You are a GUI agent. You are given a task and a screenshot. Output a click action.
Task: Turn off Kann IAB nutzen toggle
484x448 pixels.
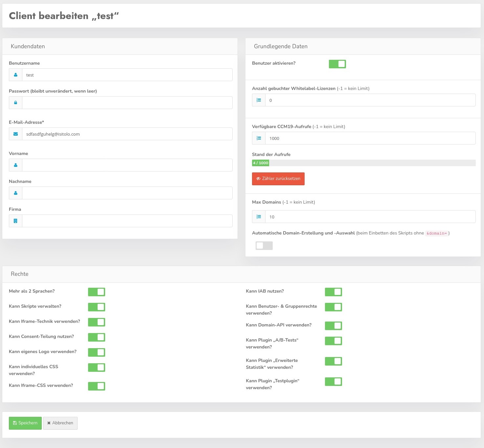(x=333, y=292)
